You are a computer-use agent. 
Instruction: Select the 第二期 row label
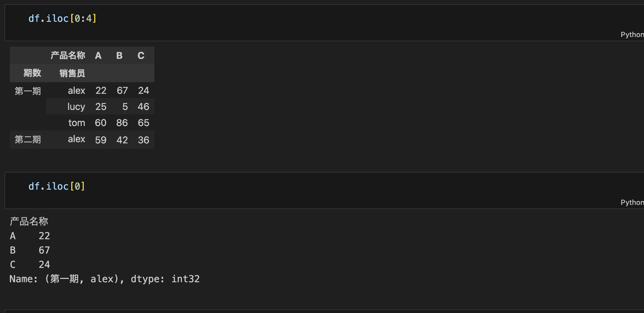28,139
